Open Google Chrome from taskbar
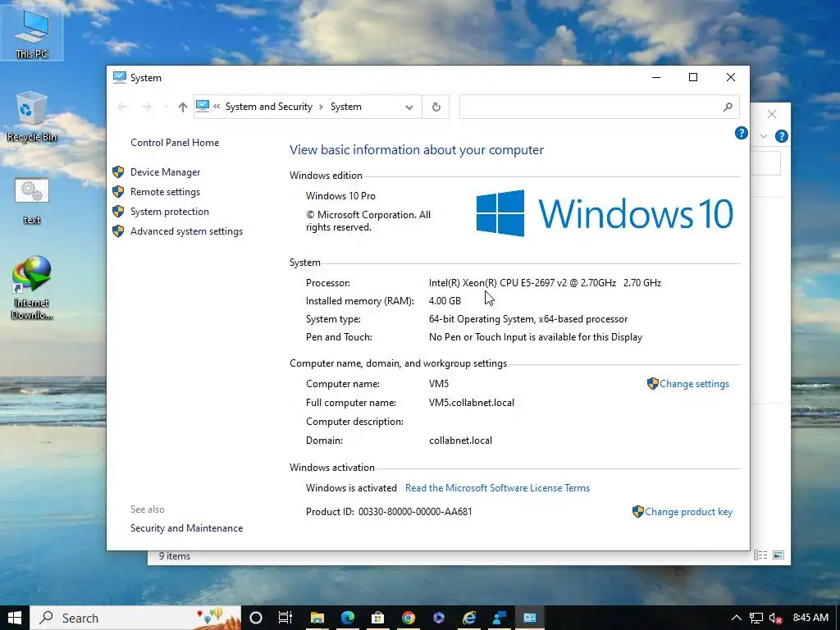 point(409,618)
